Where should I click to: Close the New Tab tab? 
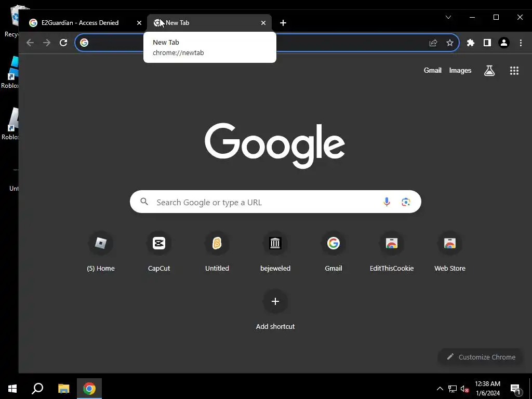point(263,23)
